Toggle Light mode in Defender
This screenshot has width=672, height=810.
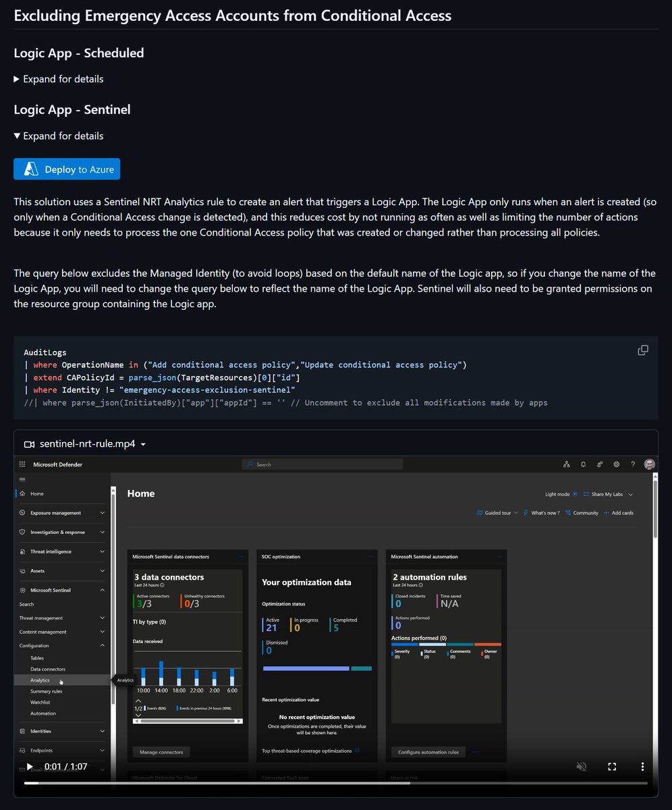point(562,494)
